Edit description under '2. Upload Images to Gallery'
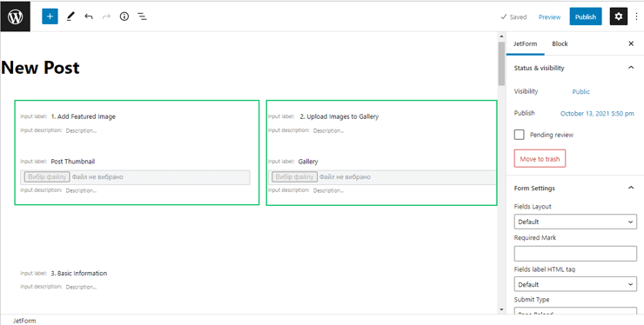 pos(329,131)
